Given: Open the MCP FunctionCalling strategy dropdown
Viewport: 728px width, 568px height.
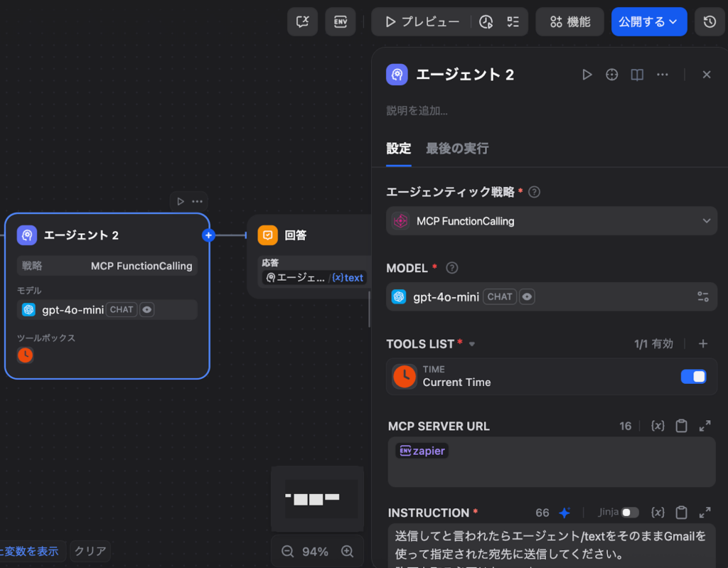Looking at the screenshot, I should click(x=551, y=221).
